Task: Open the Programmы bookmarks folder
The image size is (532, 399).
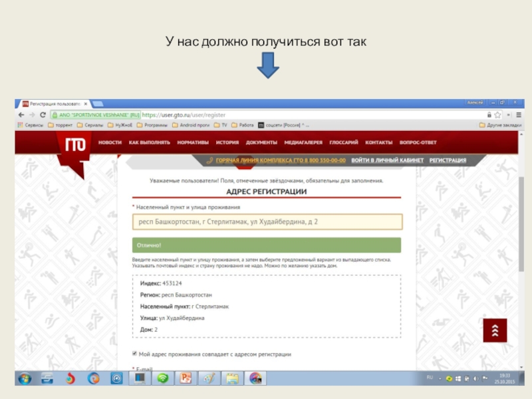Action: [152, 125]
